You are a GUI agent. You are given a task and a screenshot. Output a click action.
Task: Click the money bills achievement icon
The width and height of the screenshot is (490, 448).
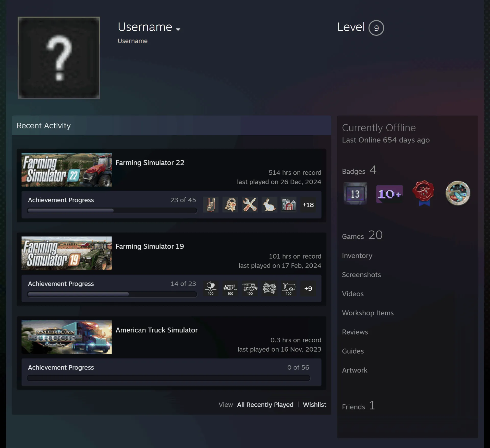(269, 288)
